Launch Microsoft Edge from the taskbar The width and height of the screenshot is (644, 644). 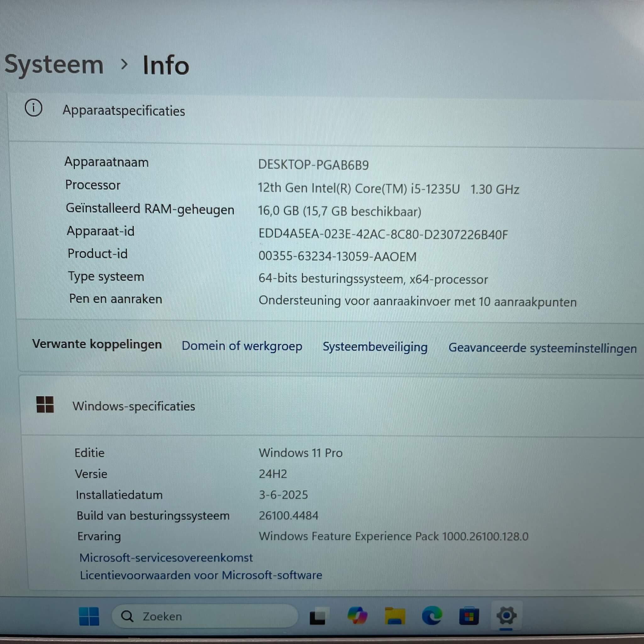coord(432,615)
